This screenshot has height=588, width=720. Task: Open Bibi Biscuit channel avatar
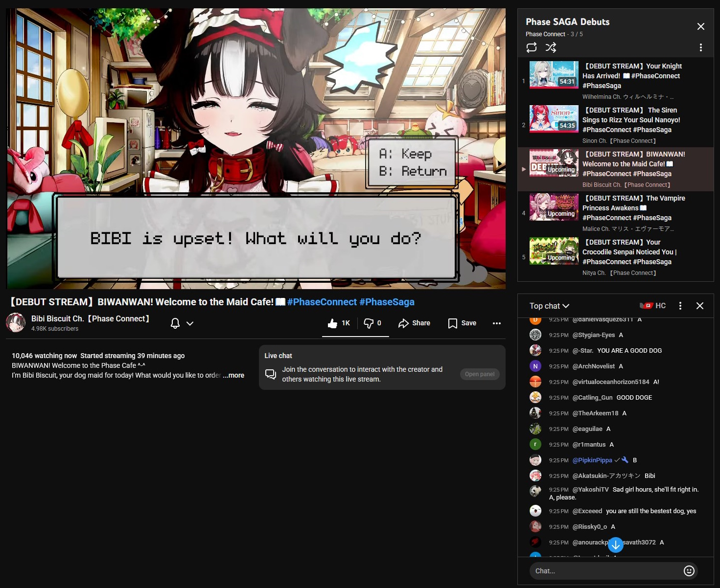tap(16, 323)
